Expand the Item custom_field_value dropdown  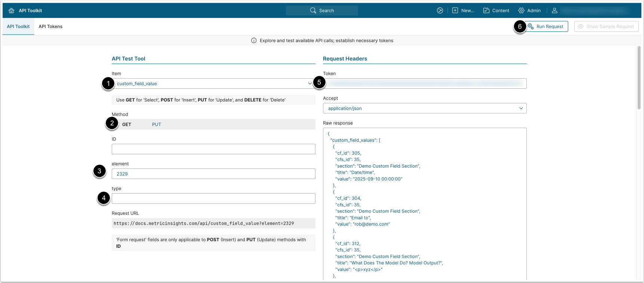tap(213, 83)
